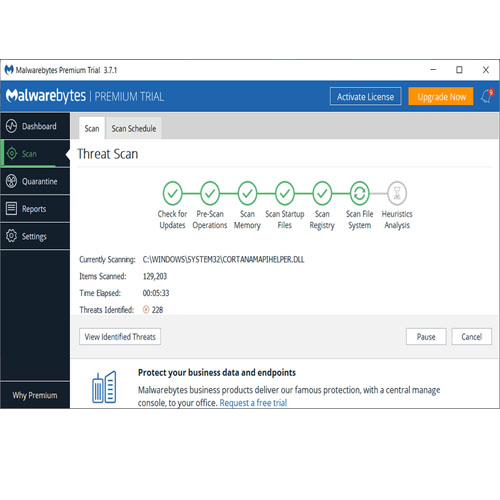Viewport: 500px width, 500px height.
Task: Switch to the Scan tab
Action: click(x=92, y=128)
